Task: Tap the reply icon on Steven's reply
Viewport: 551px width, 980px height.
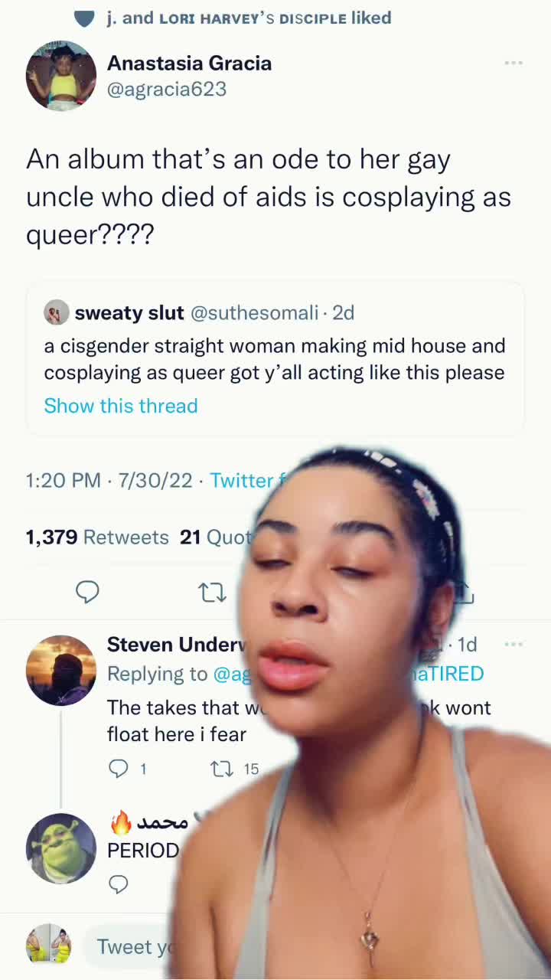Action: point(118,769)
